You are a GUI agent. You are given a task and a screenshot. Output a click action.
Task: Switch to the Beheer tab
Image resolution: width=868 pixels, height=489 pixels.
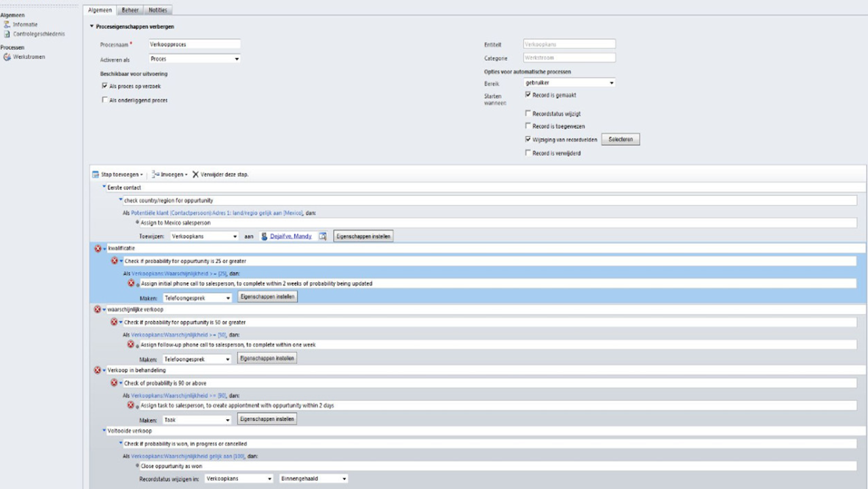[x=130, y=10]
